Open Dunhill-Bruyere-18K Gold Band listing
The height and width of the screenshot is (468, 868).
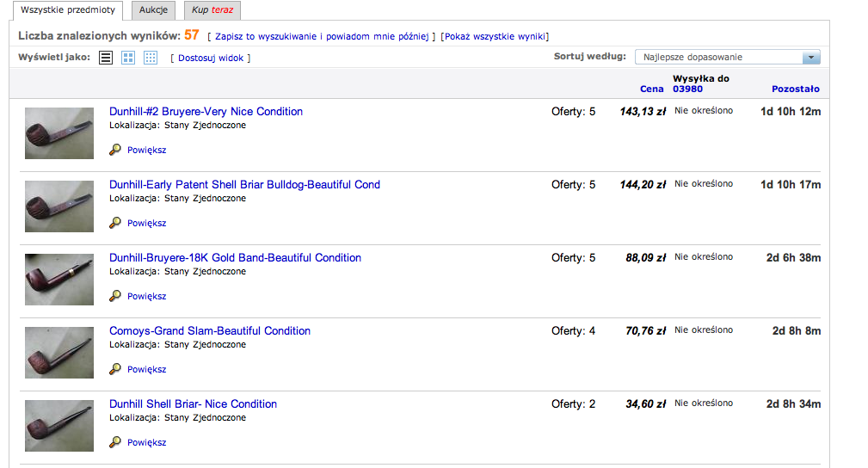(235, 257)
